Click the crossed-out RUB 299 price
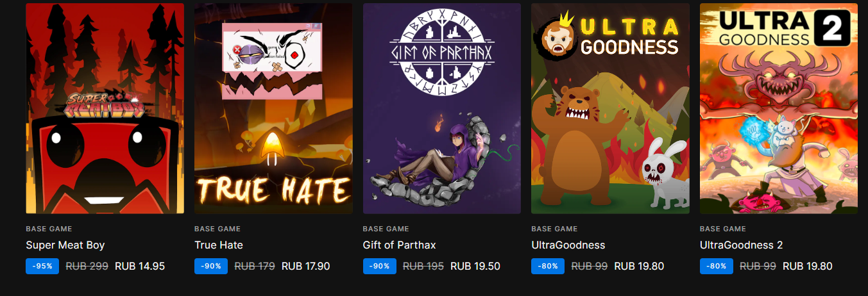This screenshot has width=868, height=296. pyautogui.click(x=87, y=266)
